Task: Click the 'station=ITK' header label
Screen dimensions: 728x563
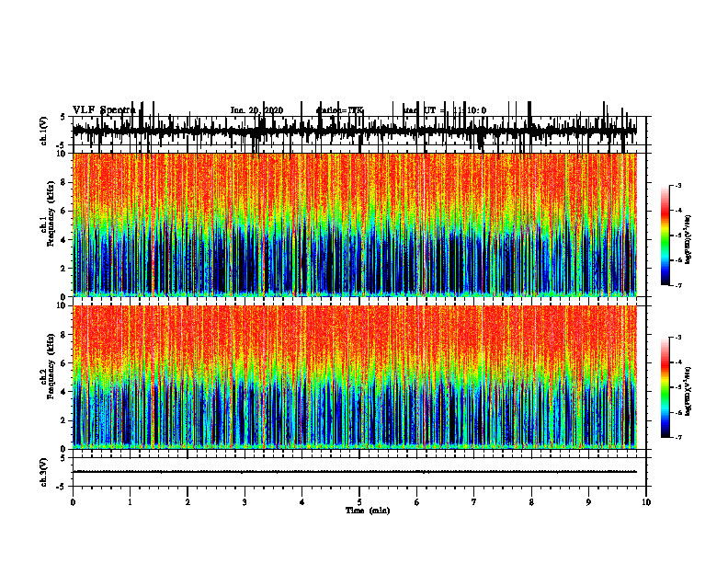Action: (339, 110)
